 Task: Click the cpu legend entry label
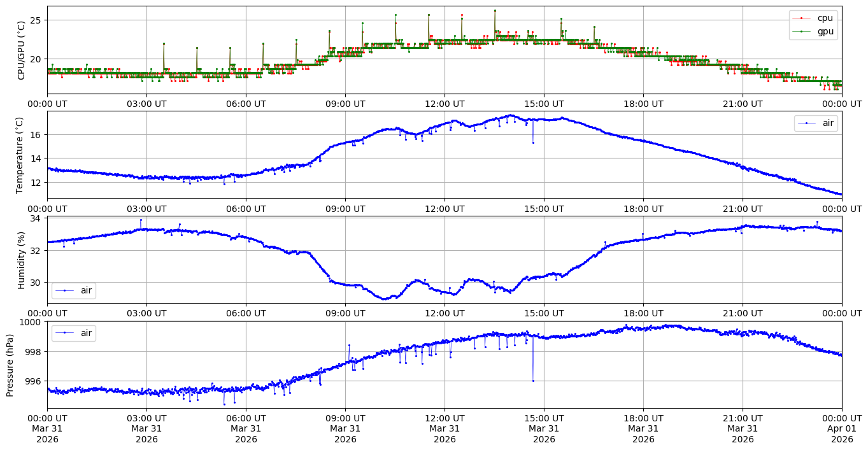[x=825, y=18]
